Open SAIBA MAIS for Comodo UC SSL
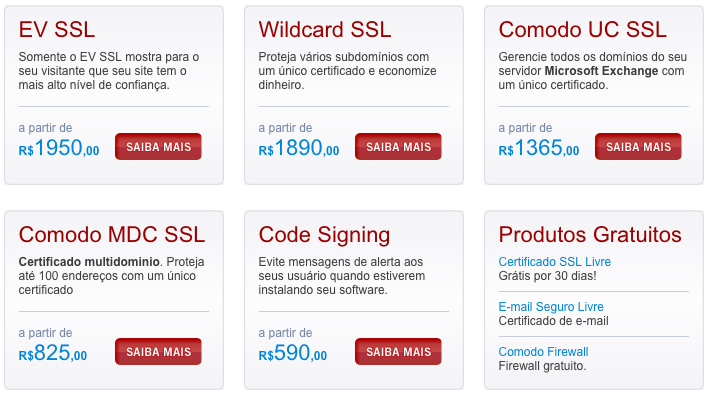This screenshot has height=397, width=710. click(638, 146)
